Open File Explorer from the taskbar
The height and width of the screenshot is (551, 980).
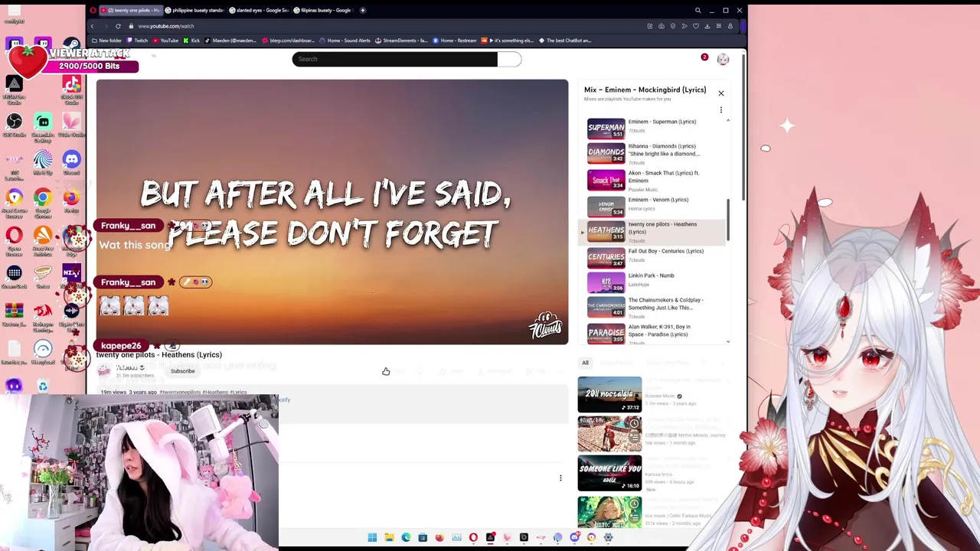389,537
